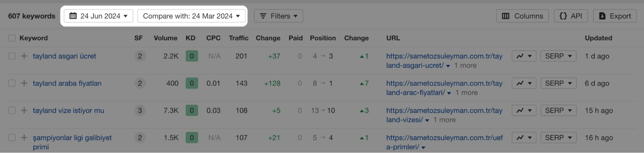Click the Export button
Viewport: 644px width, 153px height.
click(615, 16)
